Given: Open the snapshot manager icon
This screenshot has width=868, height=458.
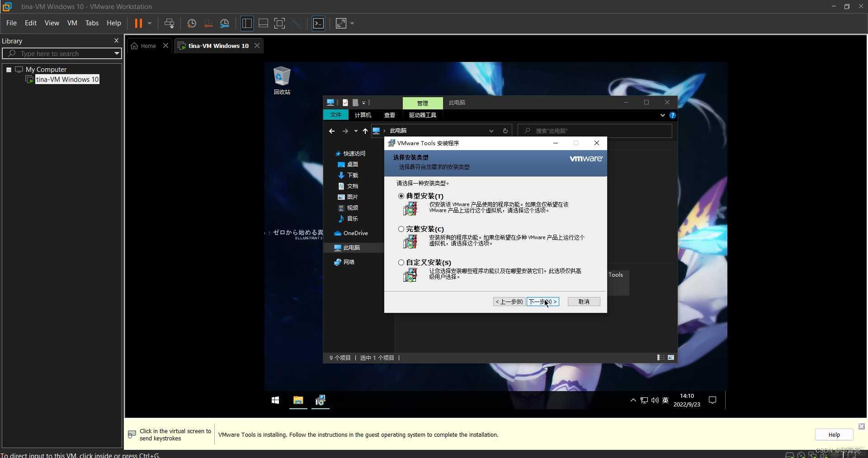Looking at the screenshot, I should (x=225, y=24).
